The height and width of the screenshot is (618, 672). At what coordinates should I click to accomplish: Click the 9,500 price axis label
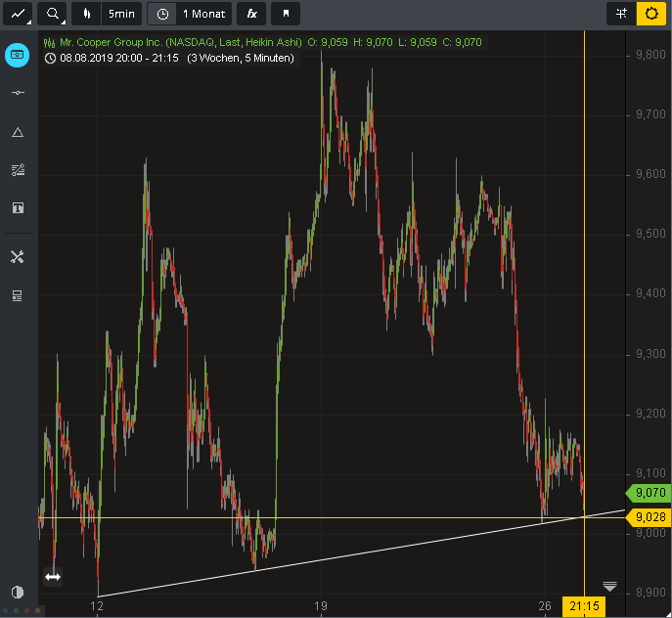(x=650, y=234)
